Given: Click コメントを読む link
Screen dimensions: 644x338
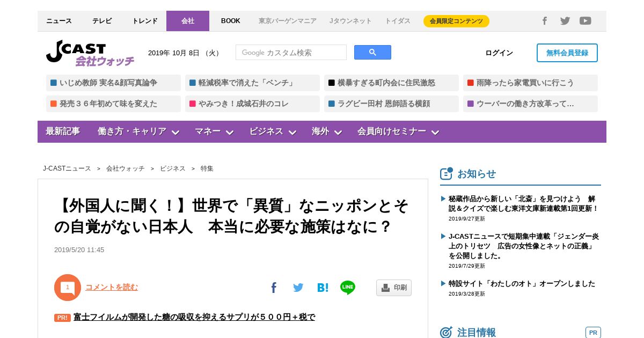Looking at the screenshot, I should (112, 287).
